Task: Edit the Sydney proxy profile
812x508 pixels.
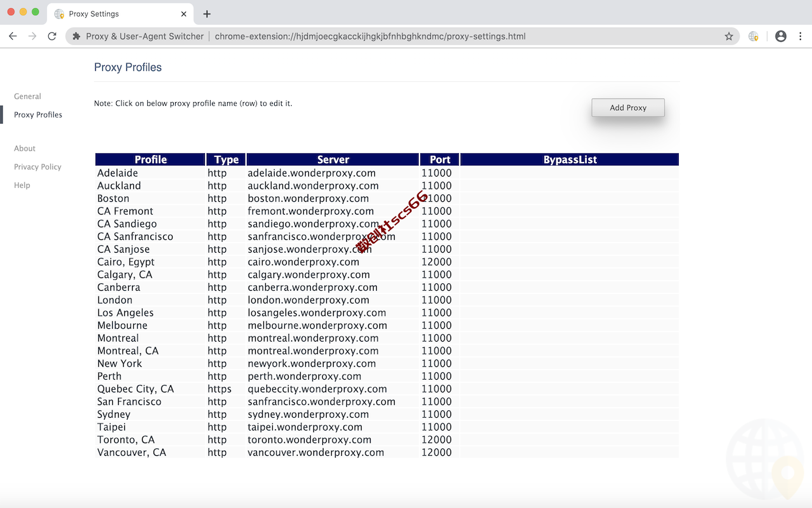Action: (387, 414)
